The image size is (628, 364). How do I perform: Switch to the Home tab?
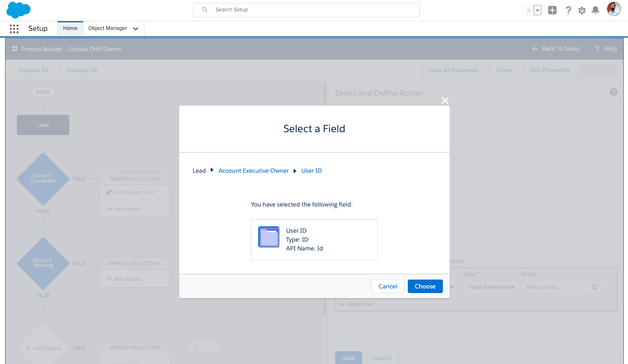(x=70, y=28)
